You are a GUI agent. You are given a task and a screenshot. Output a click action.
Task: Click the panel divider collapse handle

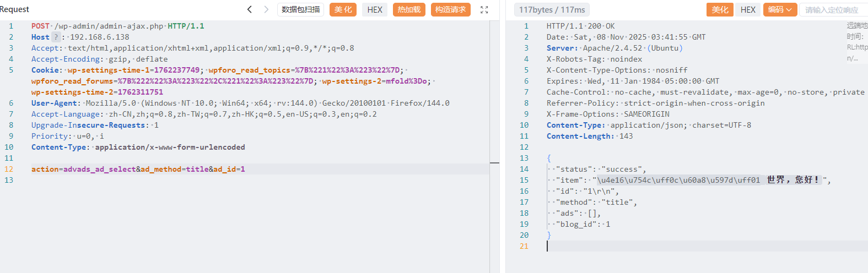coord(494,163)
